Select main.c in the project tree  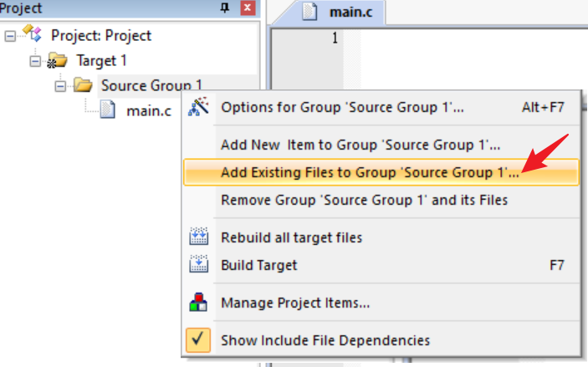click(x=148, y=110)
